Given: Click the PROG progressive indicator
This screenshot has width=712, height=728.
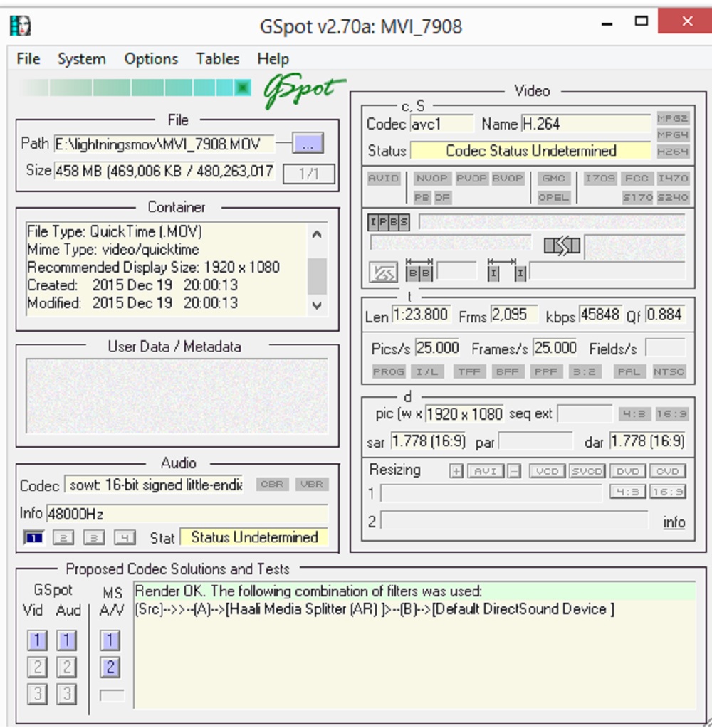Looking at the screenshot, I should tap(389, 372).
